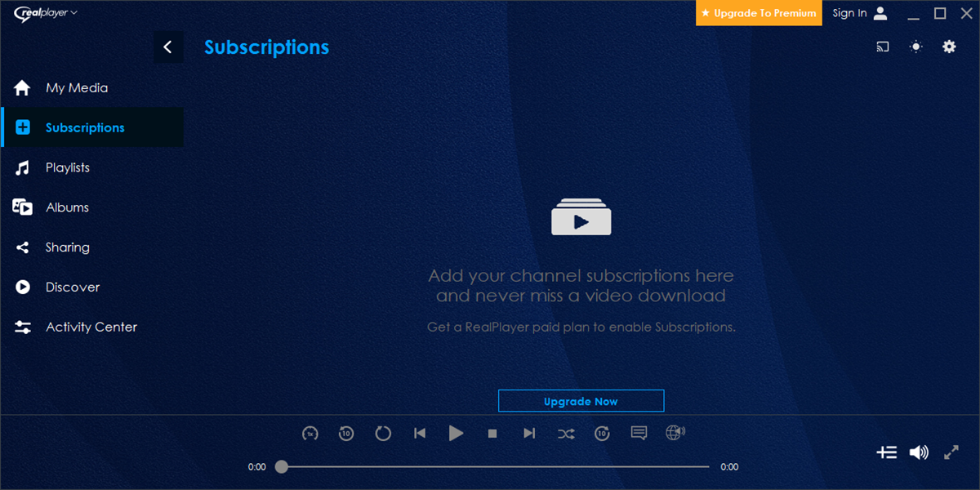Image resolution: width=980 pixels, height=490 pixels.
Task: Open the equalizer playback queue icon
Action: point(887,452)
